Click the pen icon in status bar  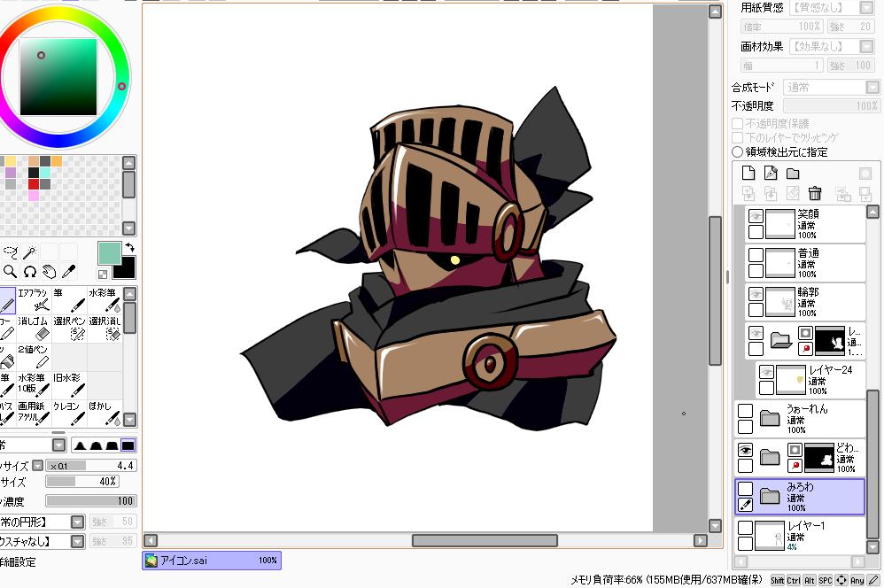tap(872, 580)
